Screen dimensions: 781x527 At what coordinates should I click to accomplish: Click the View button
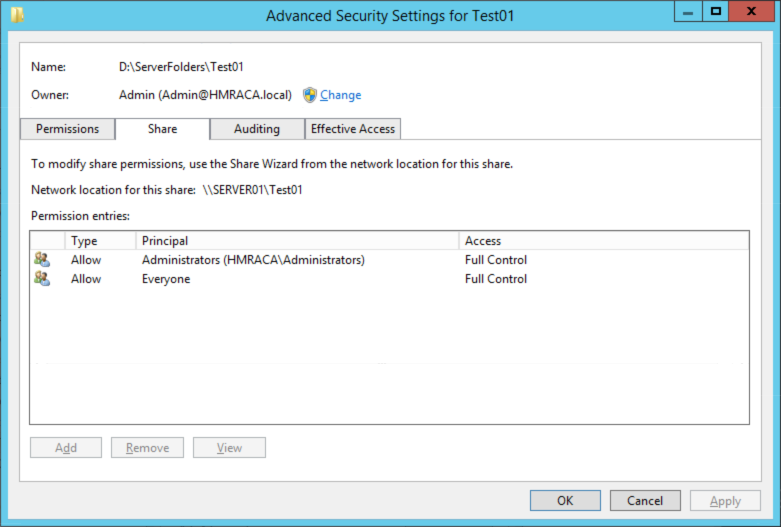[229, 447]
